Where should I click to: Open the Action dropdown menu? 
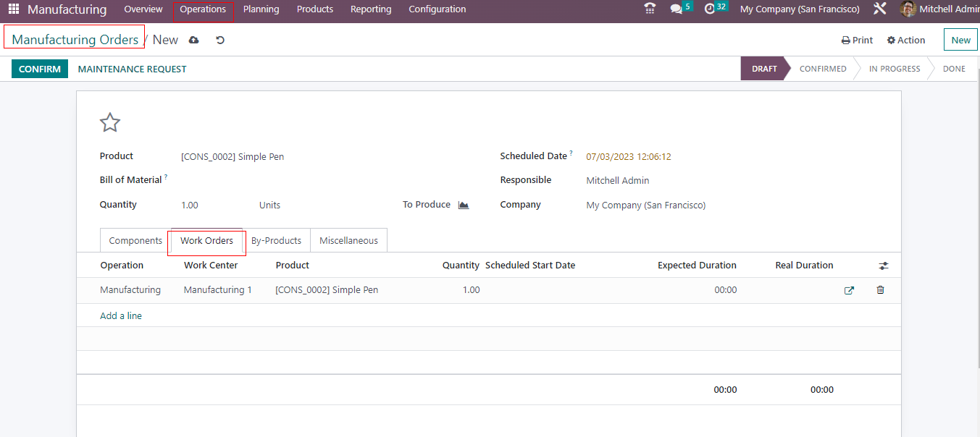[x=906, y=41]
